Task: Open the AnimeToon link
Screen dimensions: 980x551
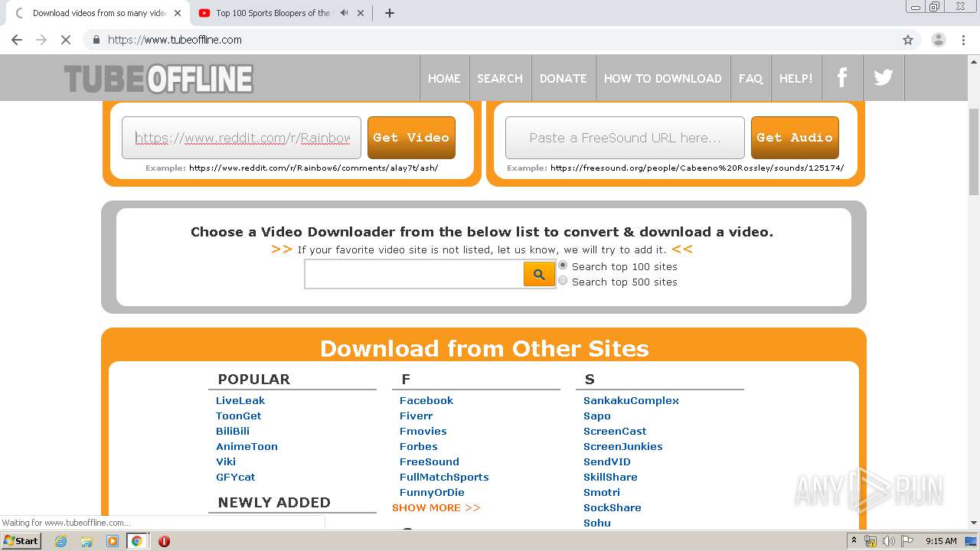Action: pos(247,446)
